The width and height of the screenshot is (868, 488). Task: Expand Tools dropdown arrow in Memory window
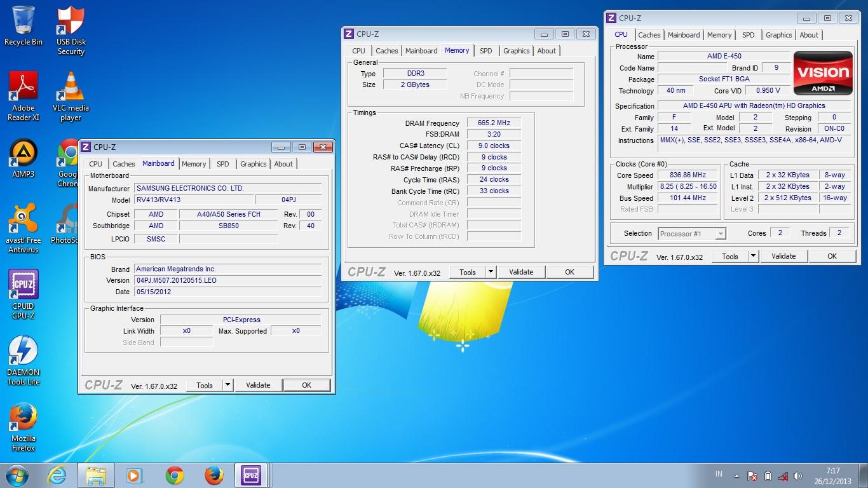tap(491, 272)
